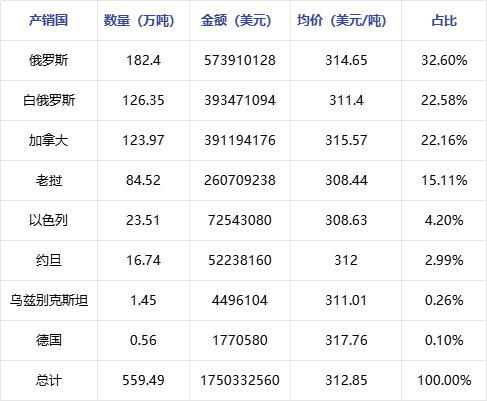Screen dimensions: 487x401
Task: Click amount 260709238
Action: pyautogui.click(x=240, y=180)
